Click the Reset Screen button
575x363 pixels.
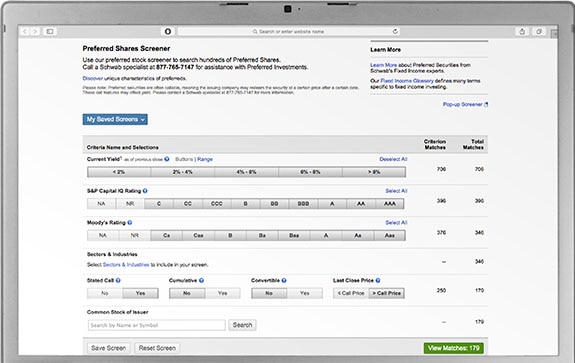tap(157, 348)
